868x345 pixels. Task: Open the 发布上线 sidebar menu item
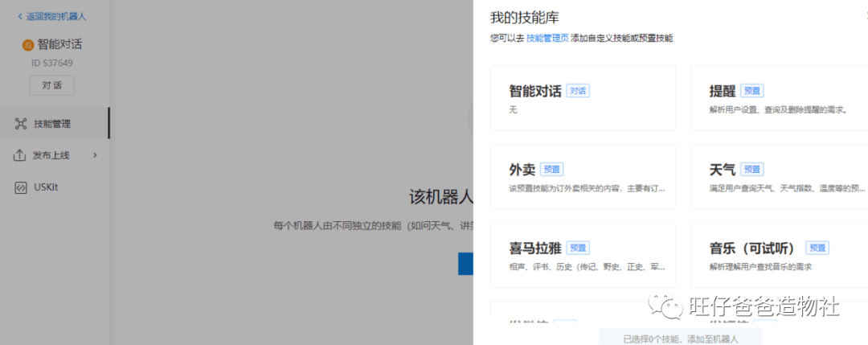(55, 155)
